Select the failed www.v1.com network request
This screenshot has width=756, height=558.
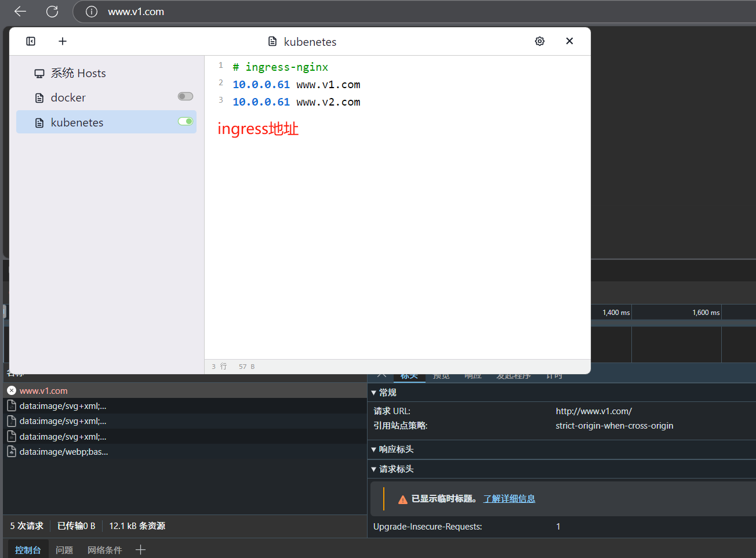pyautogui.click(x=184, y=390)
